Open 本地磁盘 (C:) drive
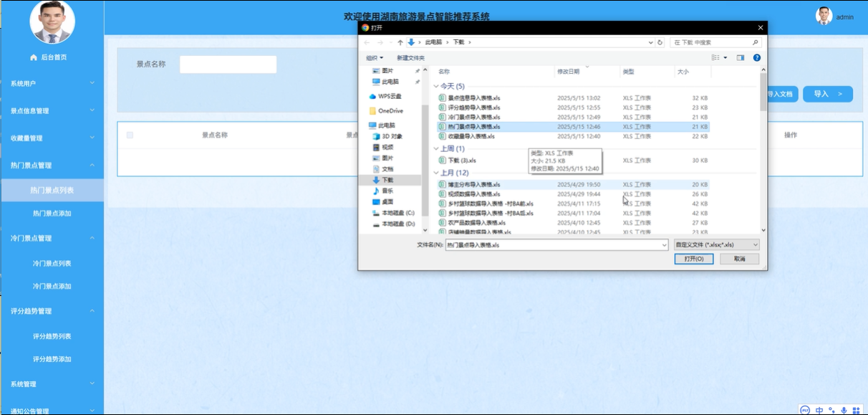868x415 pixels. [393, 213]
